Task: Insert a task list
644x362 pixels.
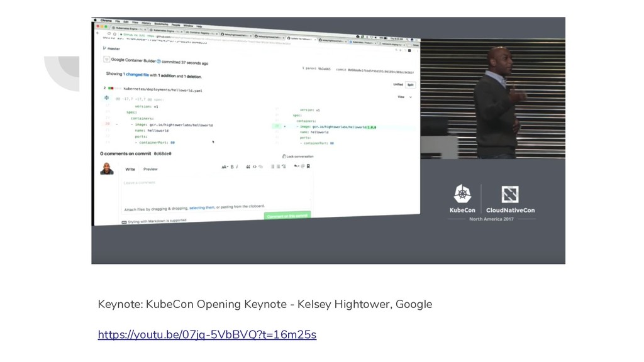Action: click(x=284, y=166)
